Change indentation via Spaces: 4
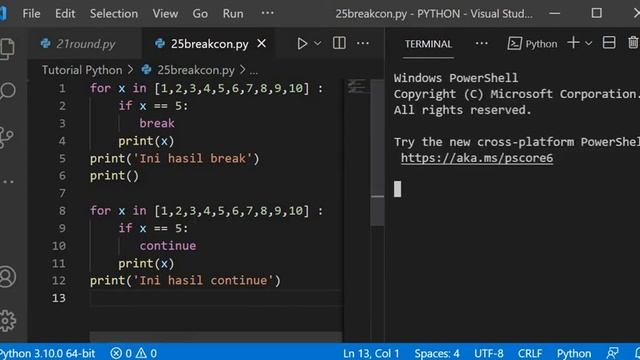Viewport: 640px width, 360px height. [x=437, y=353]
